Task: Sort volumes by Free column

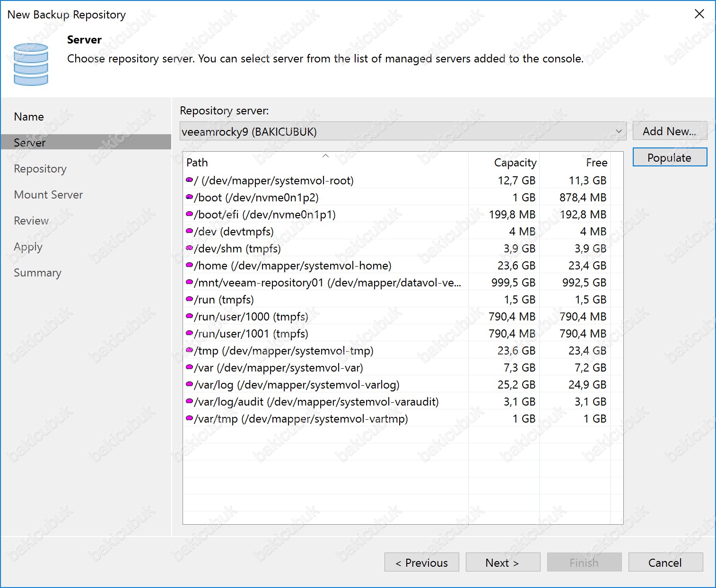Action: coord(596,163)
